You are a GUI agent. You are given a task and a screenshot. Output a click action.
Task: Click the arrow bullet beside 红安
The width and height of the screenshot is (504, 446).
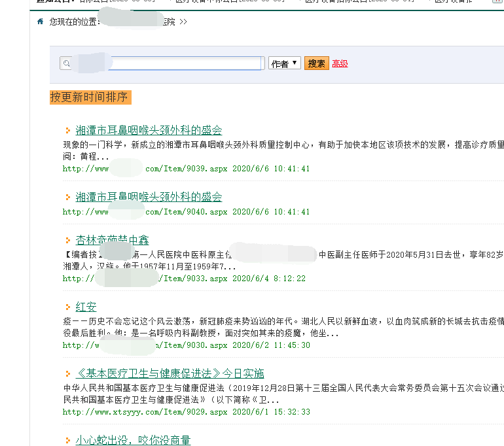point(67,307)
